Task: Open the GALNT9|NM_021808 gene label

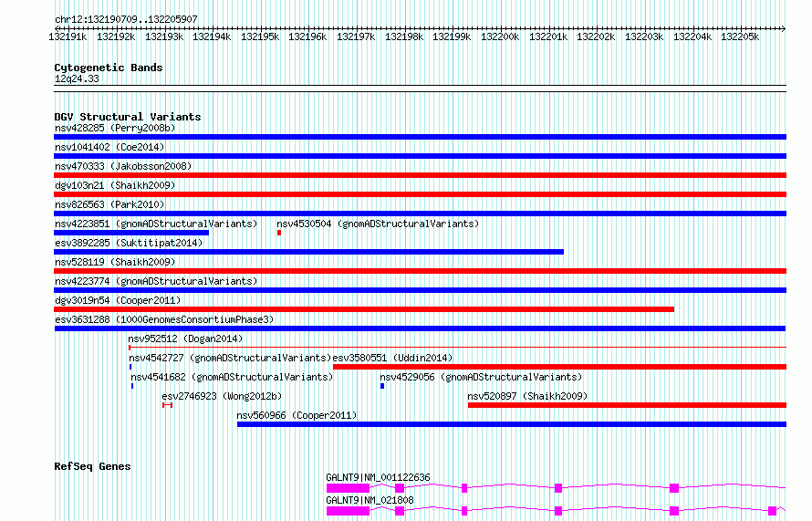Action: tap(370, 500)
